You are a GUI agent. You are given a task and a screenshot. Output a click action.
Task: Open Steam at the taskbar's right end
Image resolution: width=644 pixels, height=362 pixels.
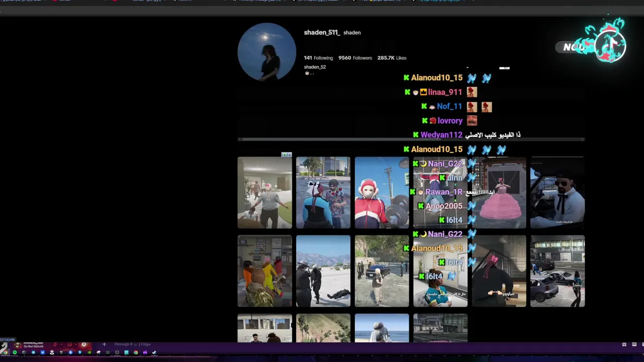(154, 352)
